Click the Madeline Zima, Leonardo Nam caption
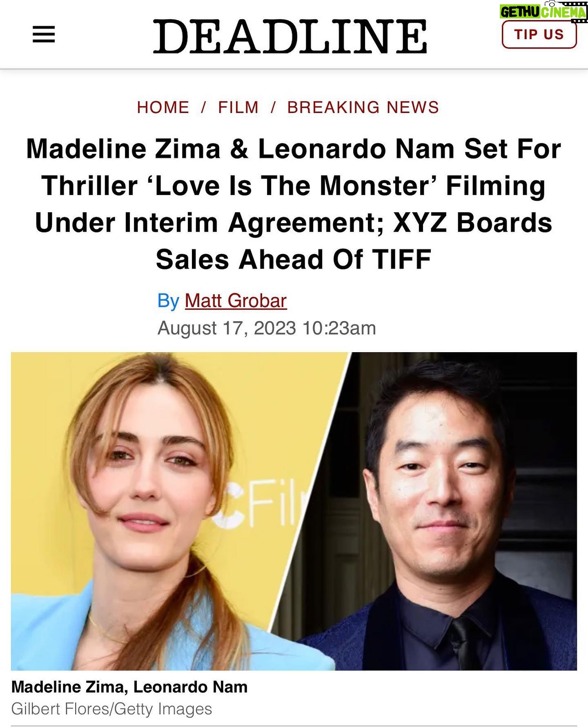 pos(129,687)
